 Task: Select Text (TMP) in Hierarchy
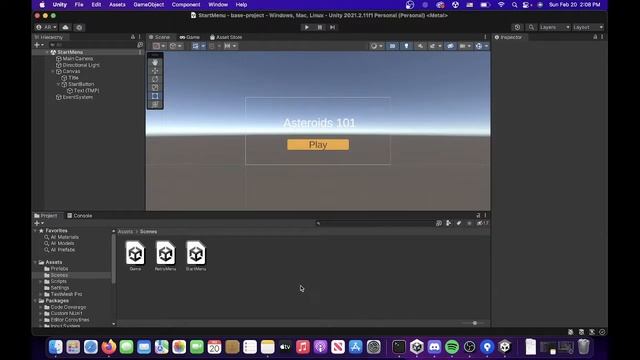(86, 91)
